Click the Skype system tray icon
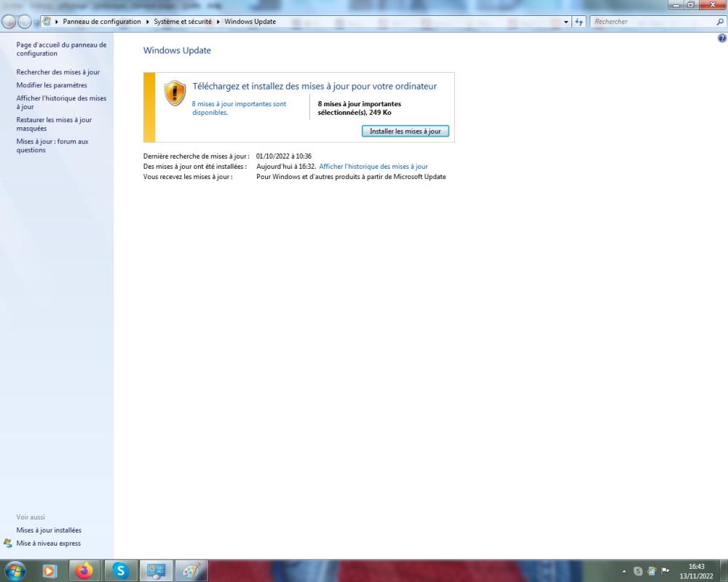Screen dimensions: 728x582 (x=638, y=571)
